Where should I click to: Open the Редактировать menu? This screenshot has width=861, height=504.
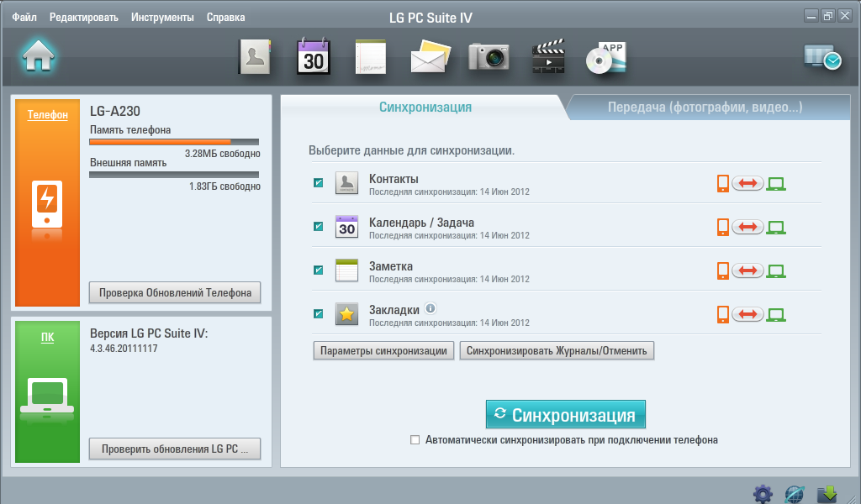[84, 18]
